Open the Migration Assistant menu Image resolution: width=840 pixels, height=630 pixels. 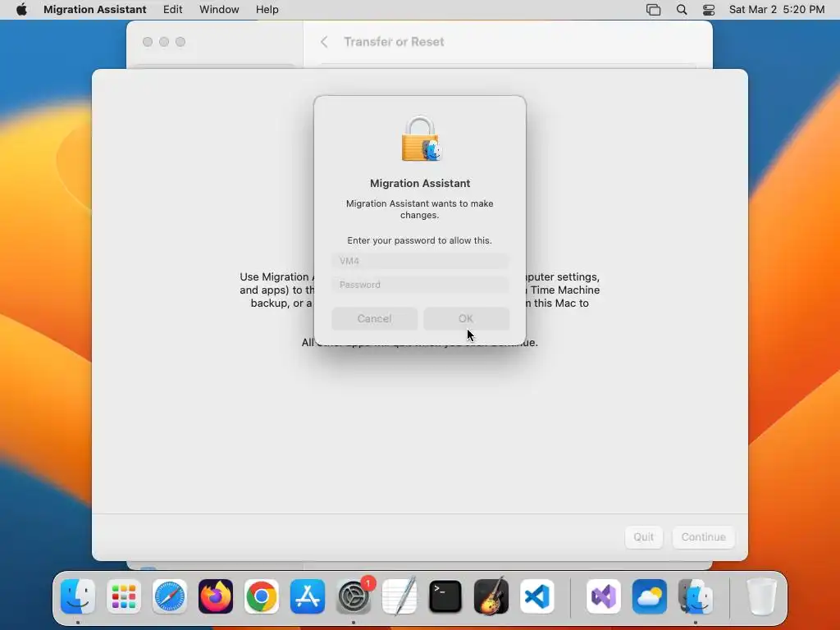[95, 10]
